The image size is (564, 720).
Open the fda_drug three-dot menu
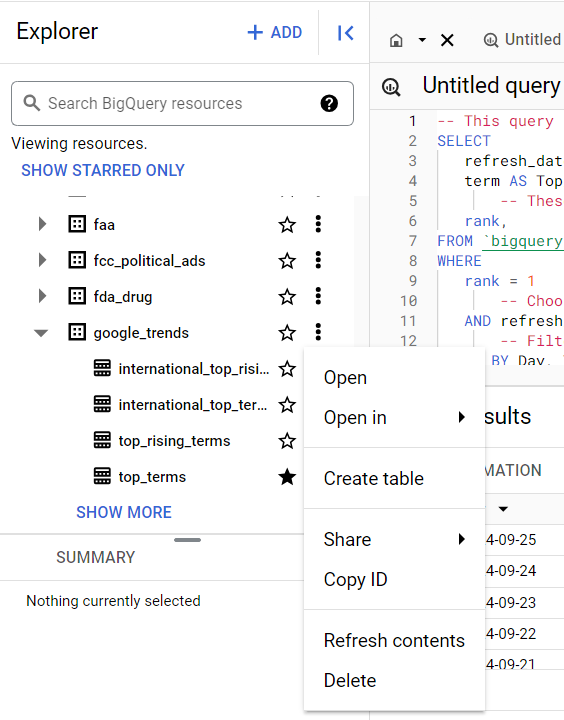point(318,296)
